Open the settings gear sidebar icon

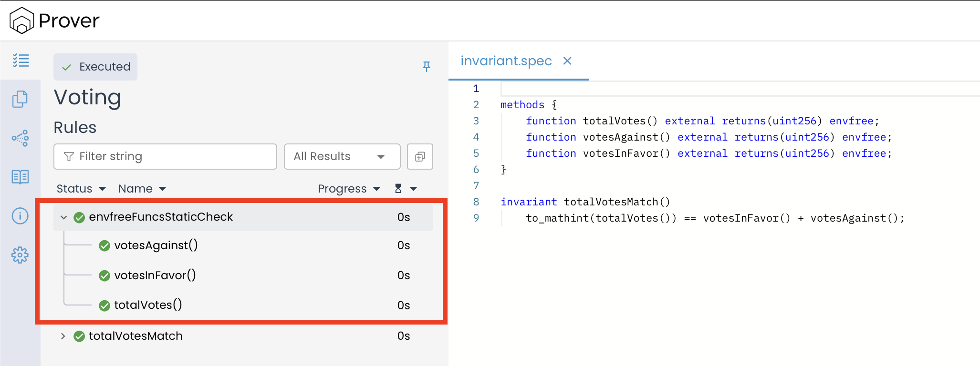(20, 255)
